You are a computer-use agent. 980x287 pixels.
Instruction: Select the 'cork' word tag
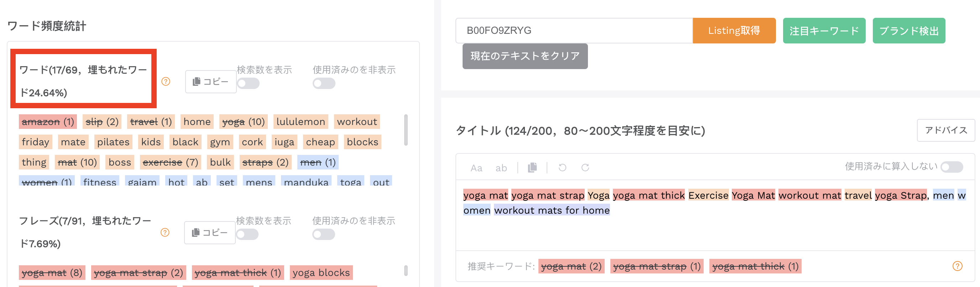tap(252, 142)
